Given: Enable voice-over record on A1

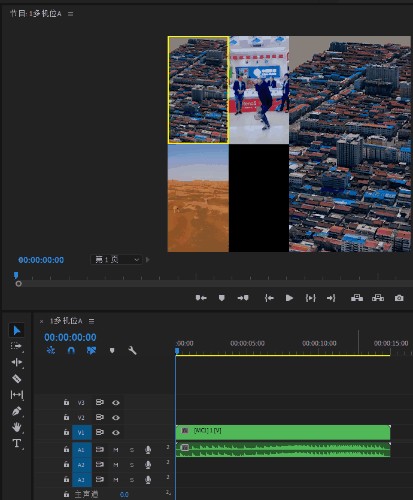Looking at the screenshot, I should click(x=148, y=450).
